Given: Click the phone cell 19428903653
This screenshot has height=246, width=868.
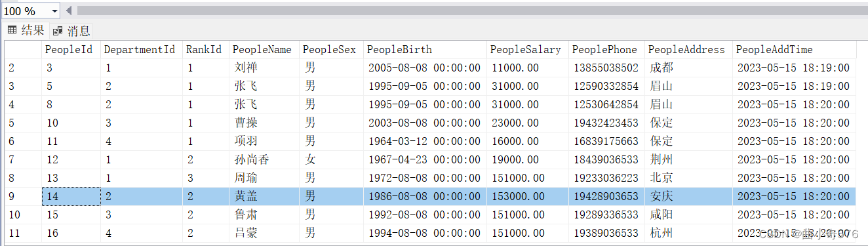Looking at the screenshot, I should point(607,196).
